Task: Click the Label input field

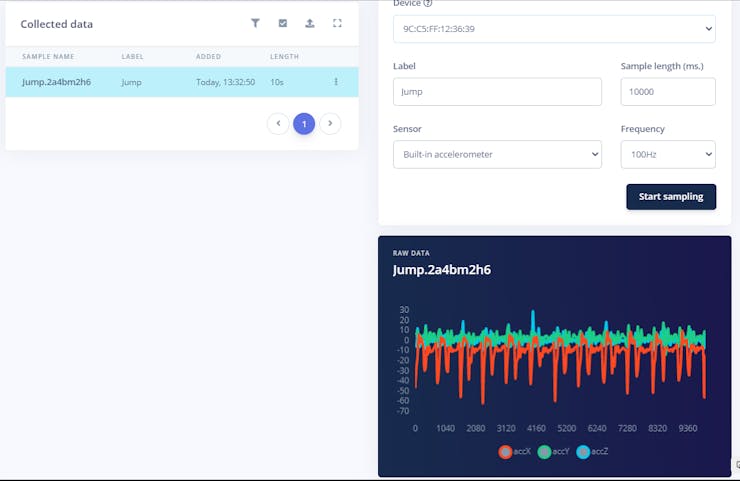Action: click(497, 92)
